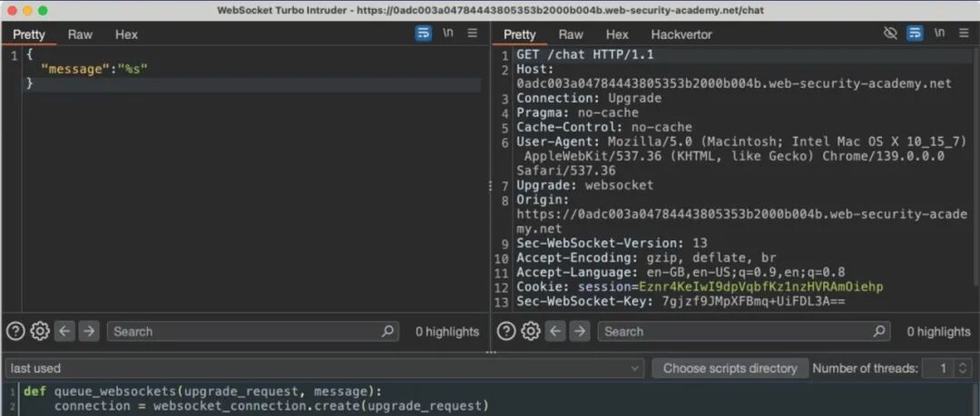Click the def queue_websockets script line
The width and height of the screenshot is (980, 416).
coord(202,392)
